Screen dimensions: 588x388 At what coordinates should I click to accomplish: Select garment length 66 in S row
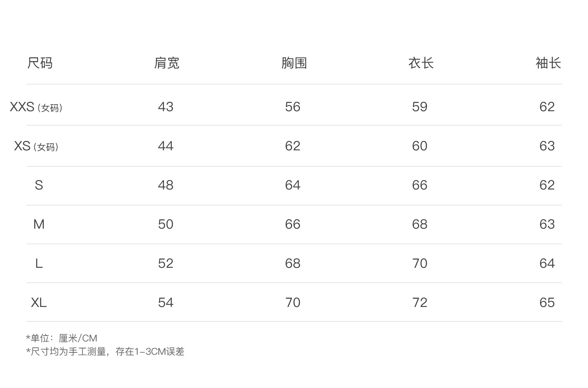click(419, 185)
